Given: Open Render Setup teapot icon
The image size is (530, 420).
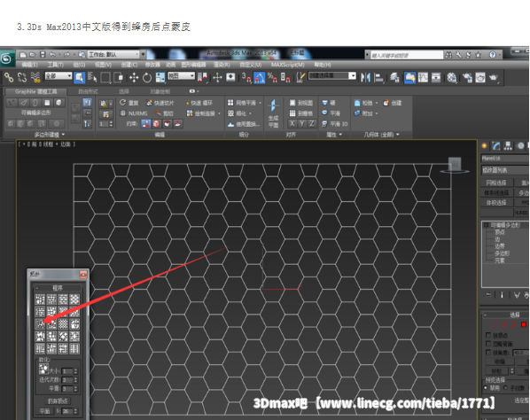Looking at the screenshot, I should coord(467,78).
